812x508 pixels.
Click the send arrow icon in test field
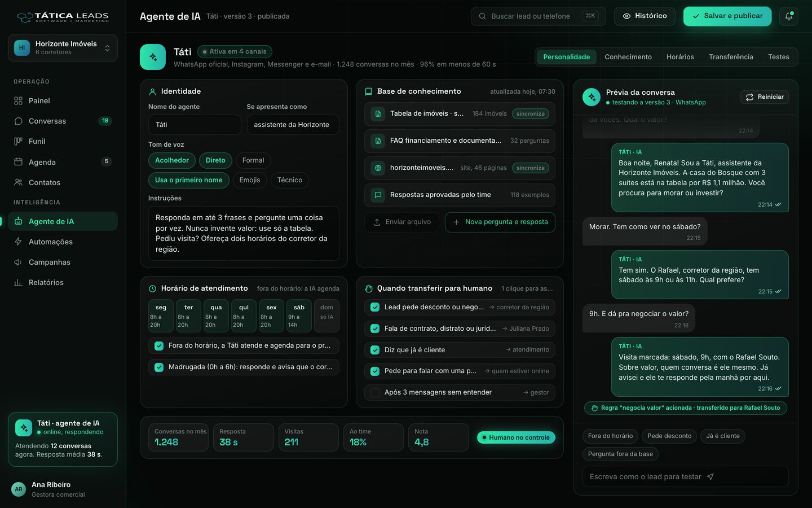pyautogui.click(x=710, y=477)
